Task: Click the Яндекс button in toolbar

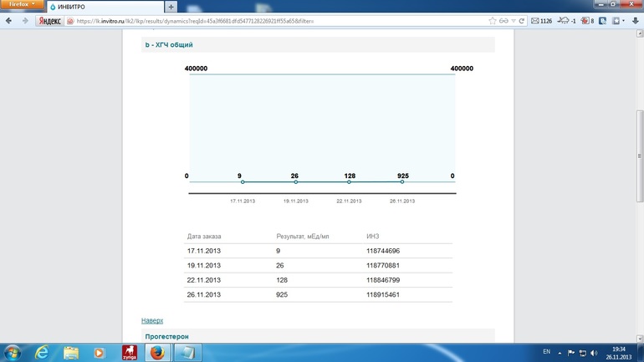Action: pos(49,21)
